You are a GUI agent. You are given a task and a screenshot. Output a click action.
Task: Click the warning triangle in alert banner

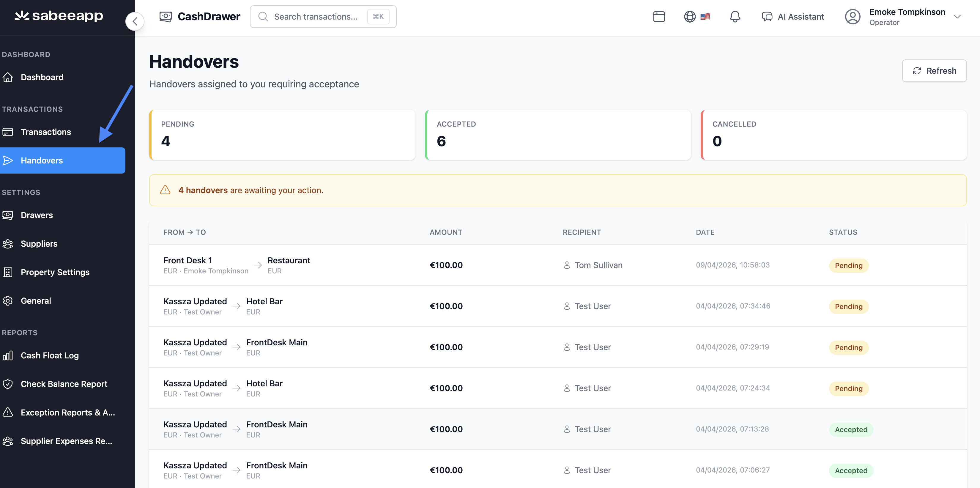(165, 190)
